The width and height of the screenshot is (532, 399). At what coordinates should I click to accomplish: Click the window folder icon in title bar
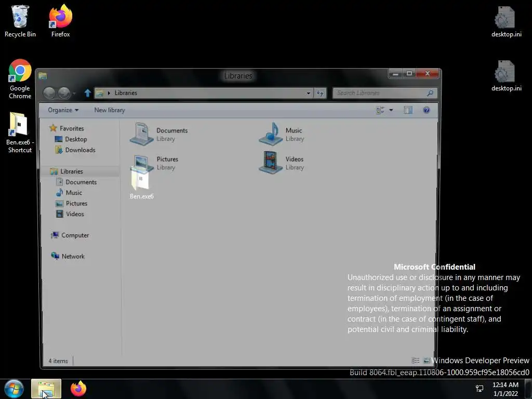click(x=43, y=76)
